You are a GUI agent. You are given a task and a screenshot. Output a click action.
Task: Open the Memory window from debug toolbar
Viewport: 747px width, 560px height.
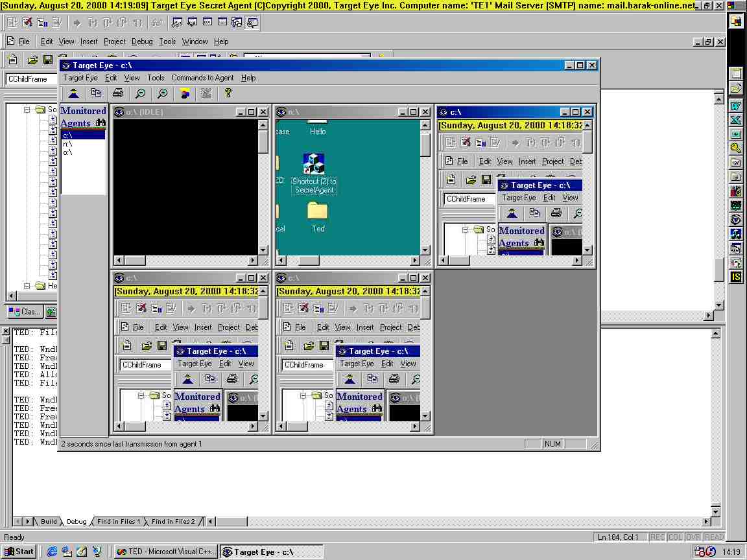point(222,23)
